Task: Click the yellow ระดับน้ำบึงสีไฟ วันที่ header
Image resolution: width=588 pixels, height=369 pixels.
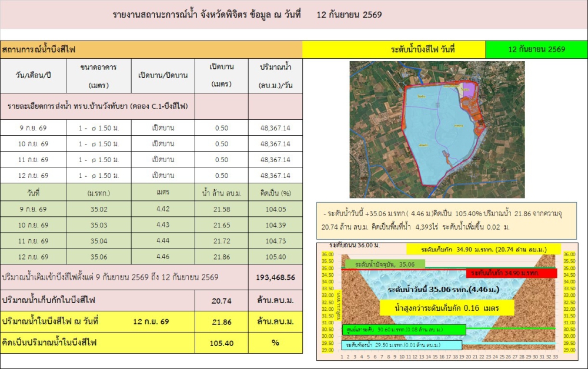Action: pyautogui.click(x=394, y=49)
